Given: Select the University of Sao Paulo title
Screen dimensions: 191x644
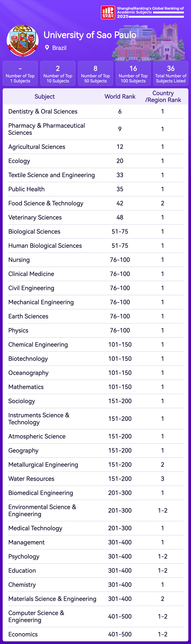Looking at the screenshot, I should 90,35.
